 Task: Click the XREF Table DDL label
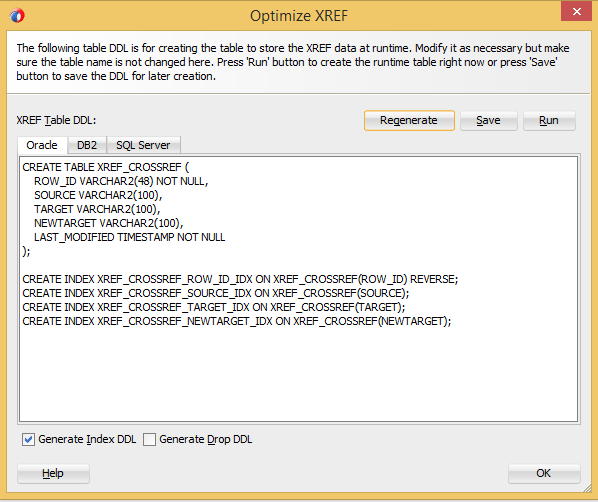[x=56, y=121]
